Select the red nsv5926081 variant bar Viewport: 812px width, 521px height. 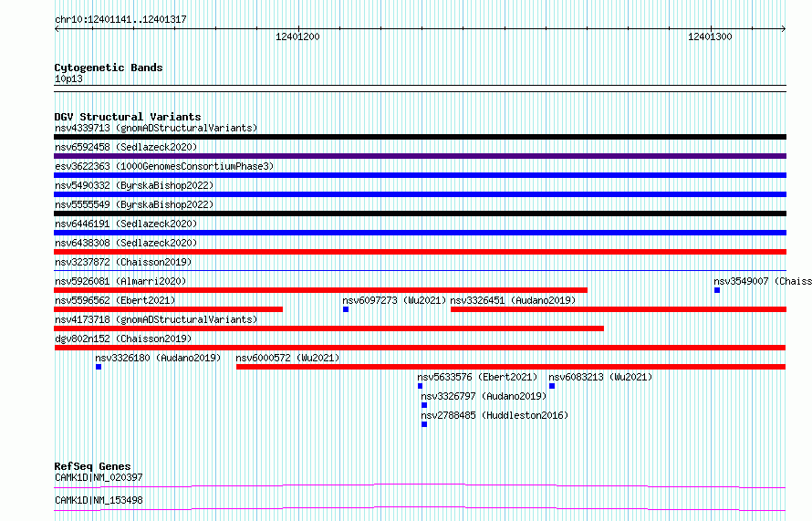point(320,290)
